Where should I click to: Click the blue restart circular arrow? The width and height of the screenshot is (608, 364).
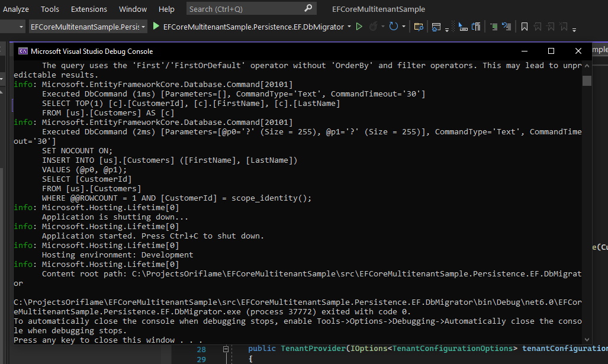pos(393,27)
